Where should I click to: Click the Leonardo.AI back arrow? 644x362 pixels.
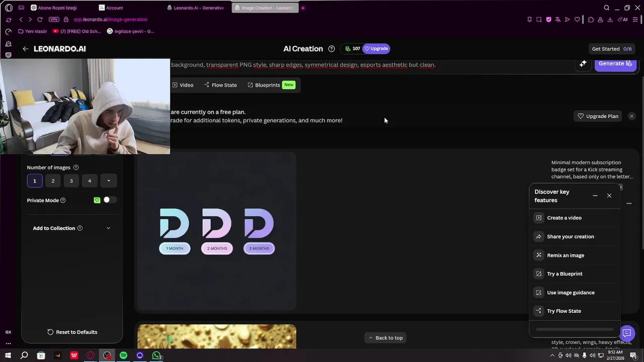click(x=25, y=49)
